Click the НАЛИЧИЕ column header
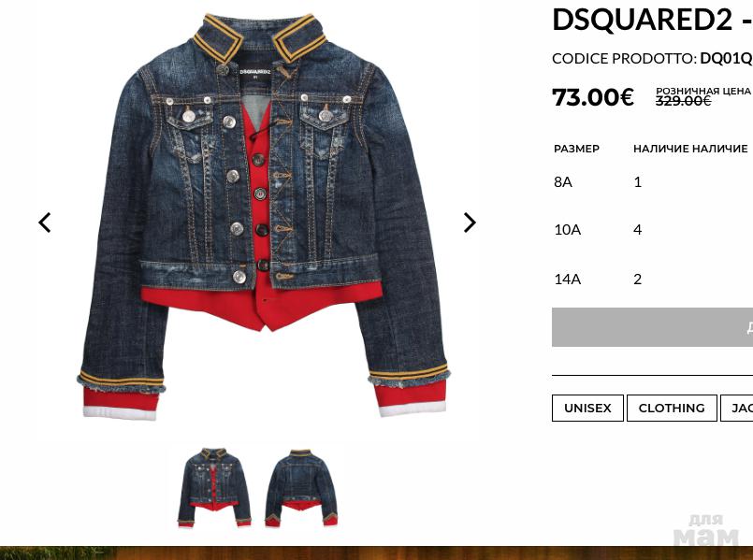 [690, 149]
